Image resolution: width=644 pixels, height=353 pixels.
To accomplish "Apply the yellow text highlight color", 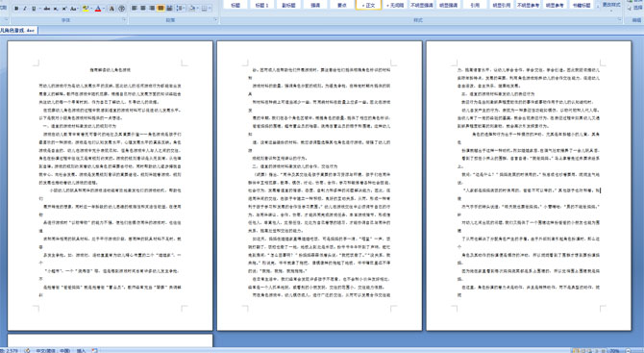I will 85,9.
